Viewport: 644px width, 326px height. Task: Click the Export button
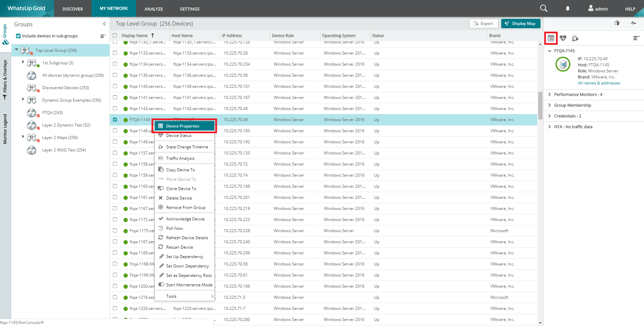[483, 24]
